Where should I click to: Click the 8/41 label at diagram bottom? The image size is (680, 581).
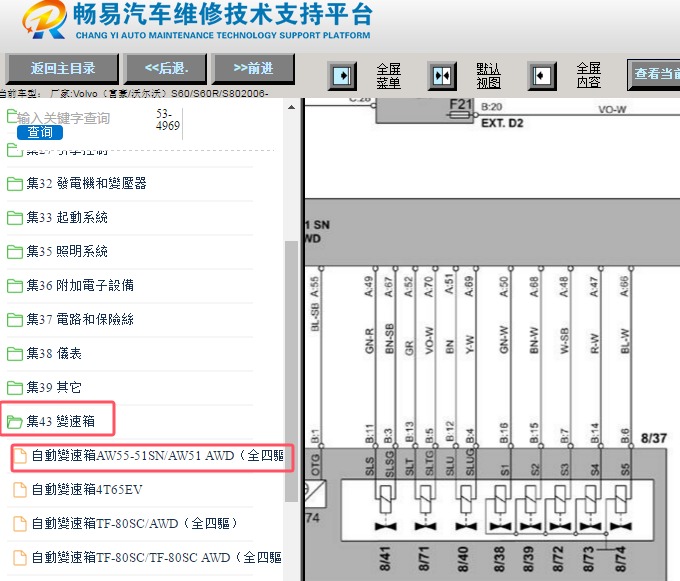point(385,559)
